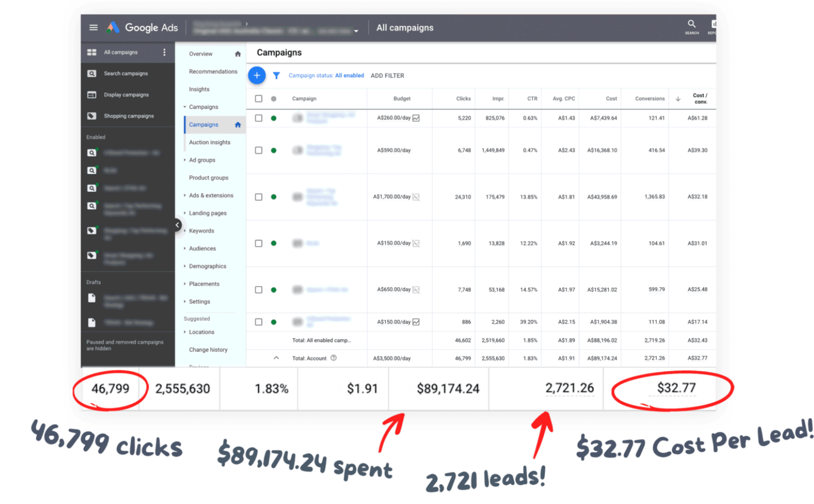
Task: Select the Display campaigns icon
Action: [92, 94]
